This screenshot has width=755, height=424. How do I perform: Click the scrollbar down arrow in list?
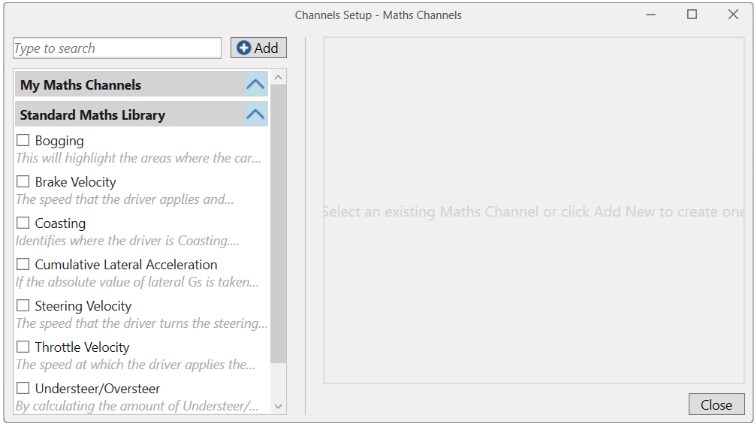278,406
